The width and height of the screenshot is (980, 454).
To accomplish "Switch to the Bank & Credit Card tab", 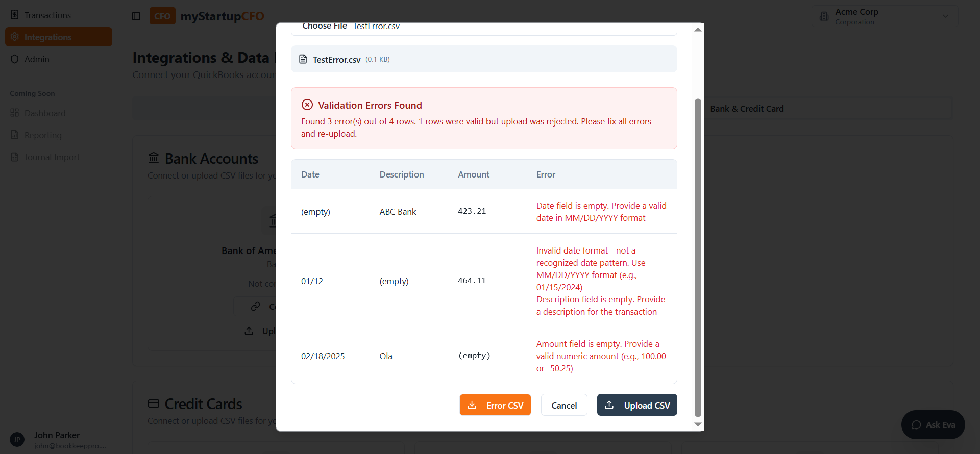I will 746,109.
